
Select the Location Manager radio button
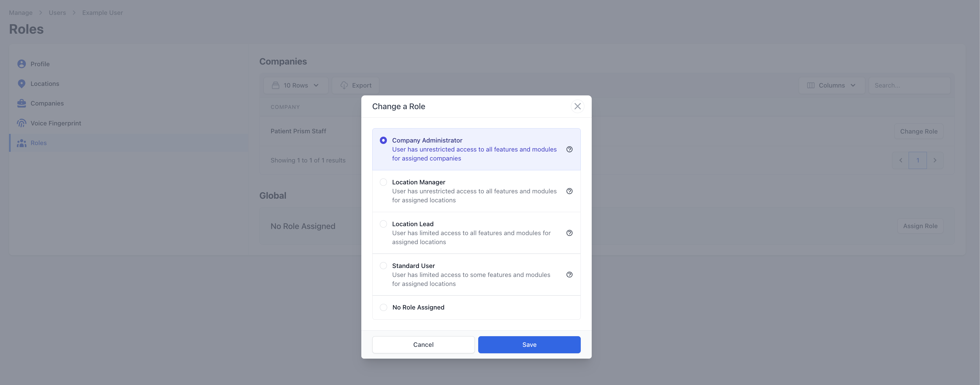click(383, 182)
